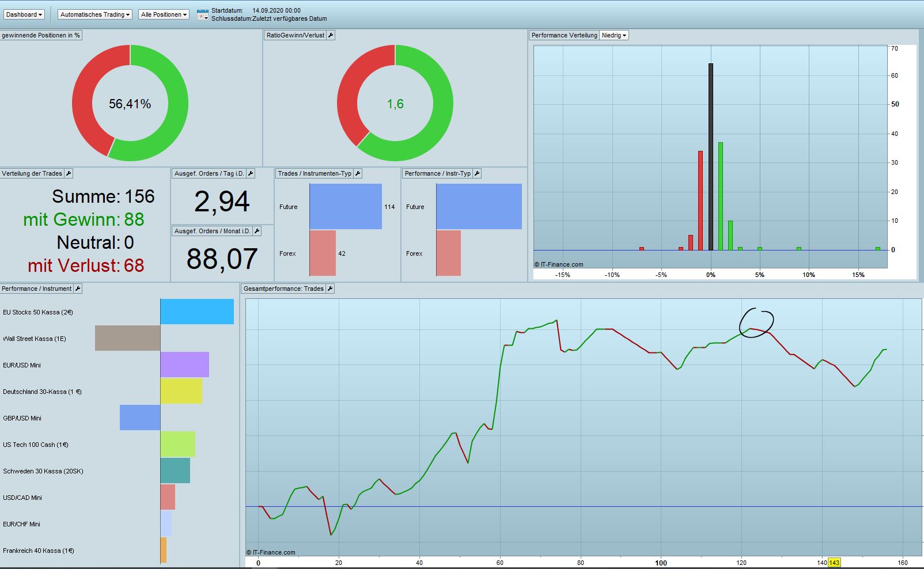The height and width of the screenshot is (569, 924).
Task: Expand the Niedrig dropdown in Performance Verteilung
Action: 614,35
